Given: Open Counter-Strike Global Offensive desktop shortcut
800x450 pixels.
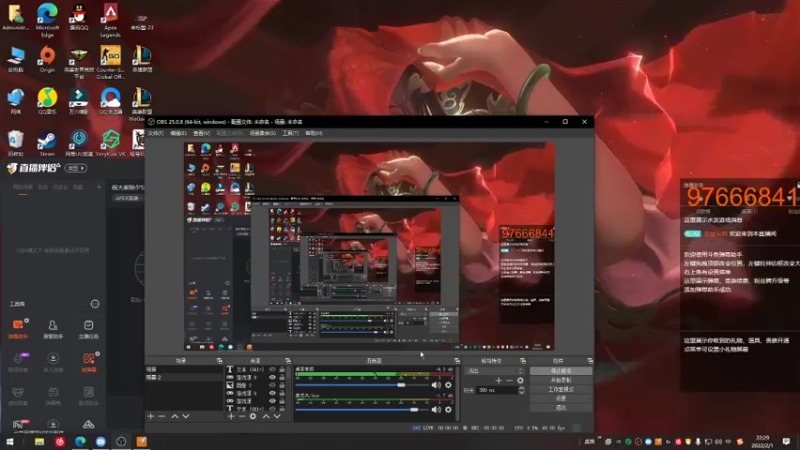Looking at the screenshot, I should tap(110, 62).
